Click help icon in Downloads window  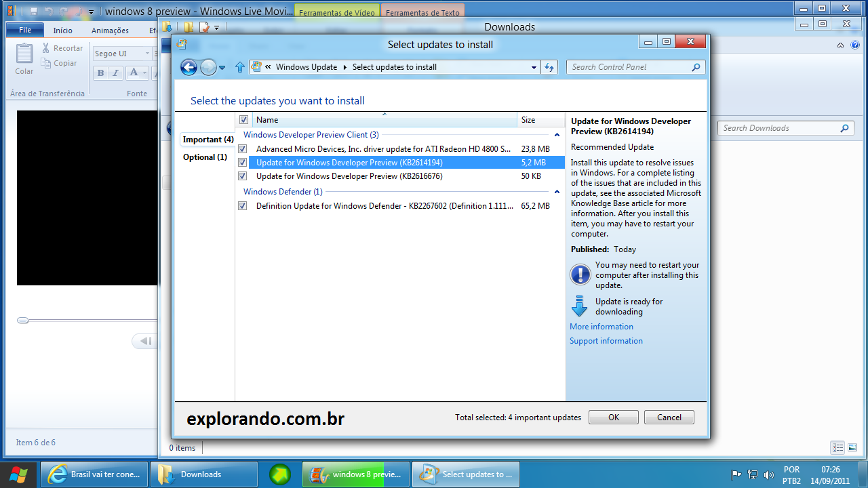tap(855, 45)
